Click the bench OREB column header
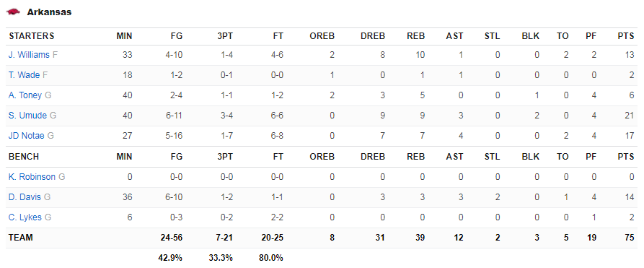 322,157
